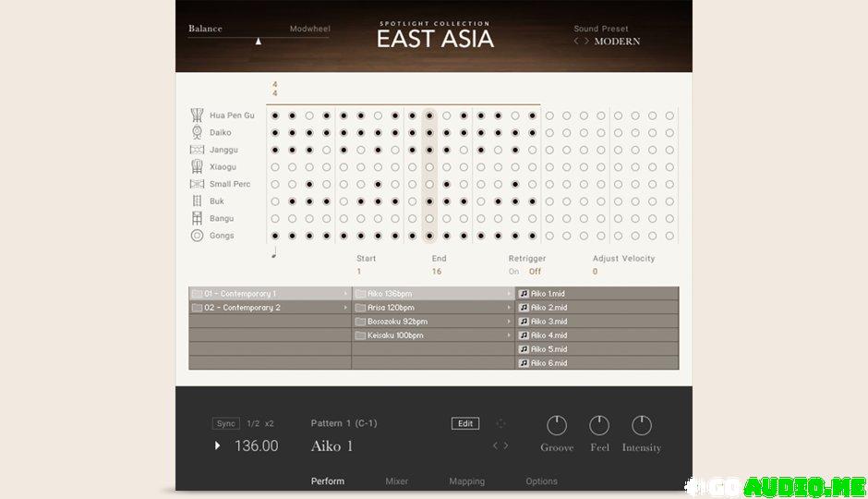
Task: Set Retrigger to On
Action: pyautogui.click(x=513, y=272)
